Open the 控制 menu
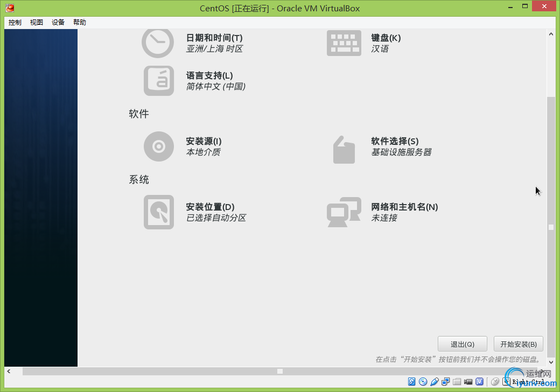Image resolution: width=560 pixels, height=392 pixels. pyautogui.click(x=15, y=23)
